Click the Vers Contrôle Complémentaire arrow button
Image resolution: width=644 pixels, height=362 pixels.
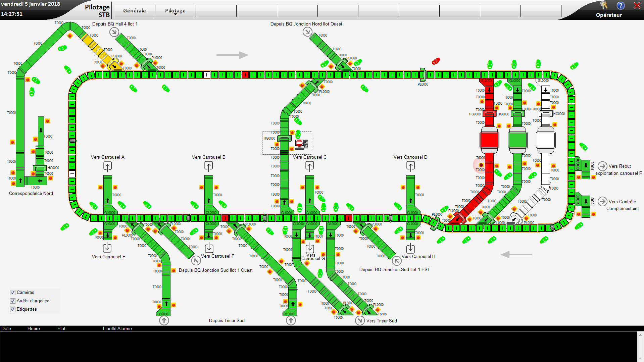click(602, 201)
